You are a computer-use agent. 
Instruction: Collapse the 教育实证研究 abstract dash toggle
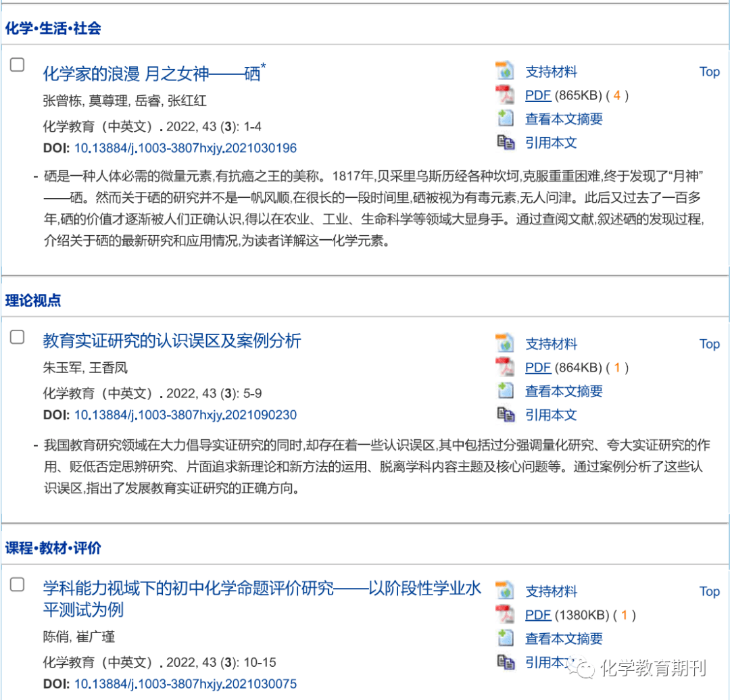[35, 446]
